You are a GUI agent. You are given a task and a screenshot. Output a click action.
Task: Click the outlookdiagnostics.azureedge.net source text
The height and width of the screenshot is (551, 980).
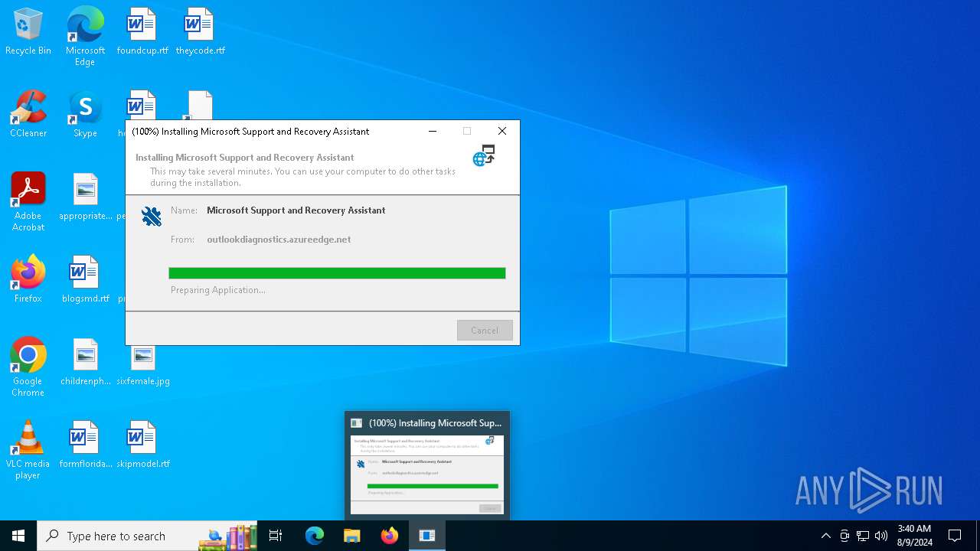click(x=279, y=240)
